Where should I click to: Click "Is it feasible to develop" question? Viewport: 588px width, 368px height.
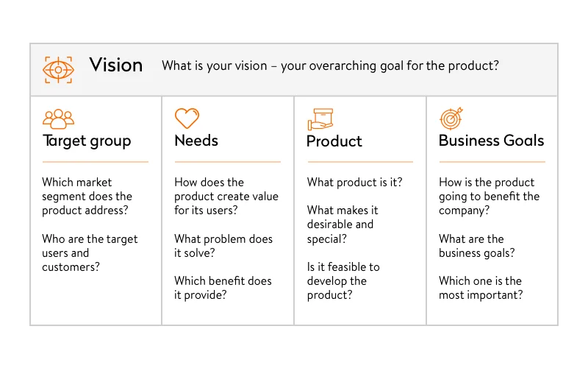343,281
